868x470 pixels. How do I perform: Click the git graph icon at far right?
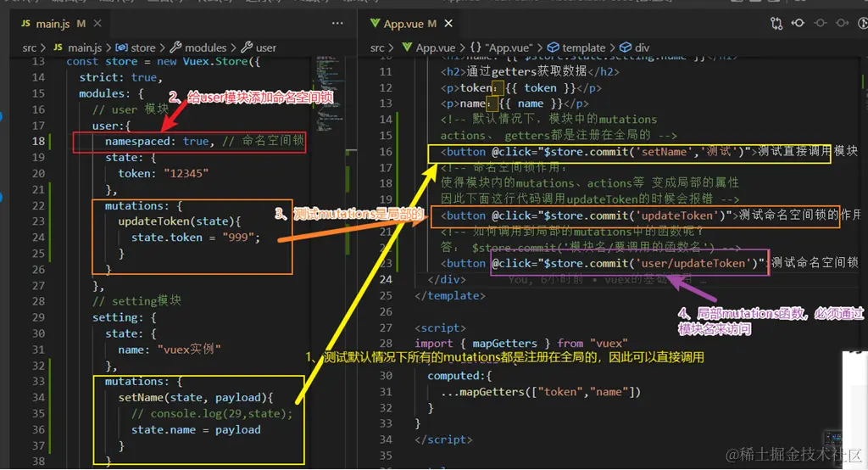862,23
